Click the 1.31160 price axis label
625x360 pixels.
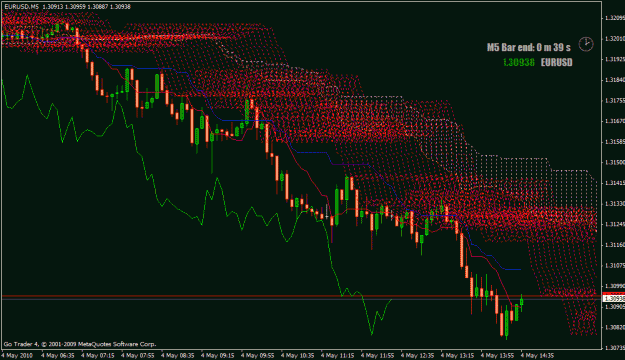point(615,245)
